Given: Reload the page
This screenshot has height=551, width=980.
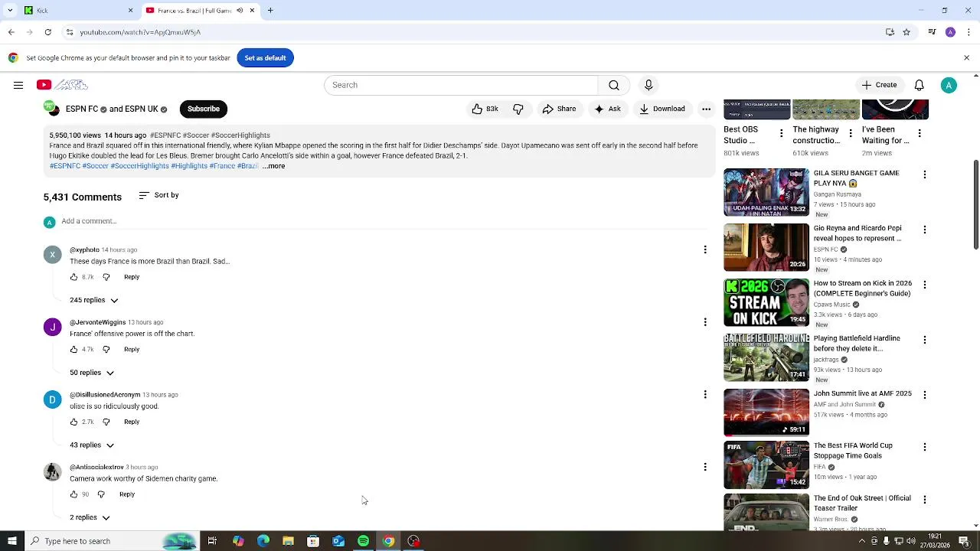Looking at the screenshot, I should click(x=48, y=32).
